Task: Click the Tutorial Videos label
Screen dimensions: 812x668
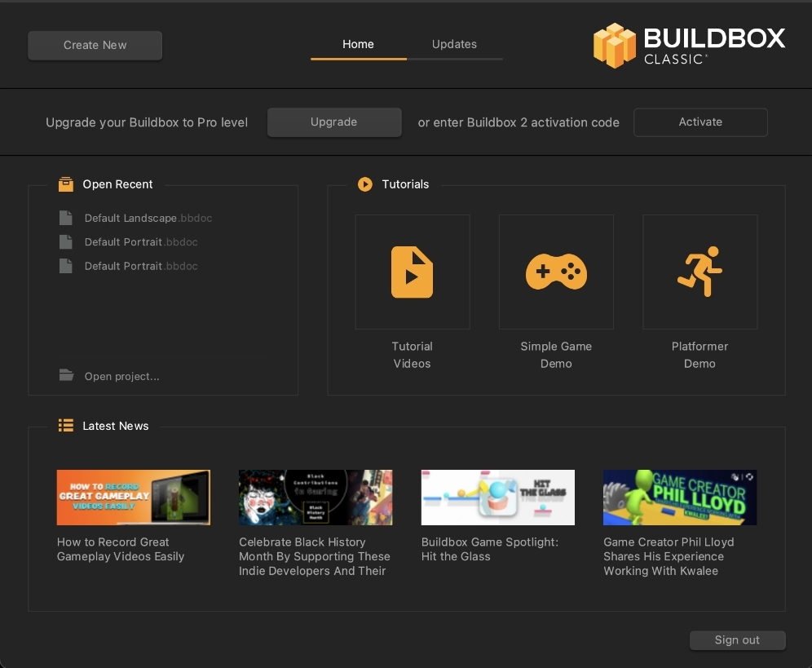Action: click(412, 355)
